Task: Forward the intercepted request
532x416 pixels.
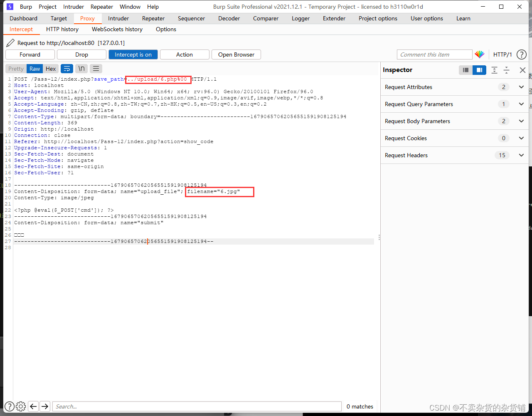Action: click(x=30, y=54)
